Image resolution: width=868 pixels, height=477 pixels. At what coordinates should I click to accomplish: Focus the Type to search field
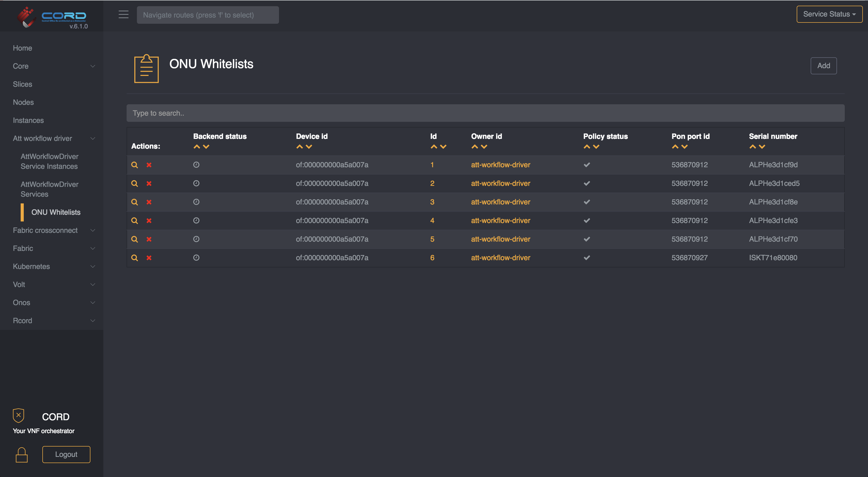[486, 113]
